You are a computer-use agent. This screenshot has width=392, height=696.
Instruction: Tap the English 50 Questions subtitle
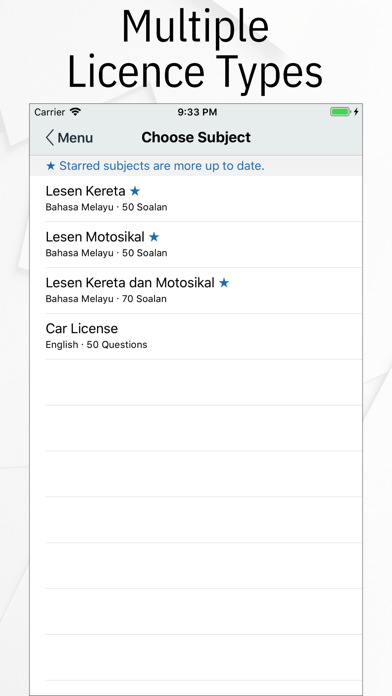point(96,345)
